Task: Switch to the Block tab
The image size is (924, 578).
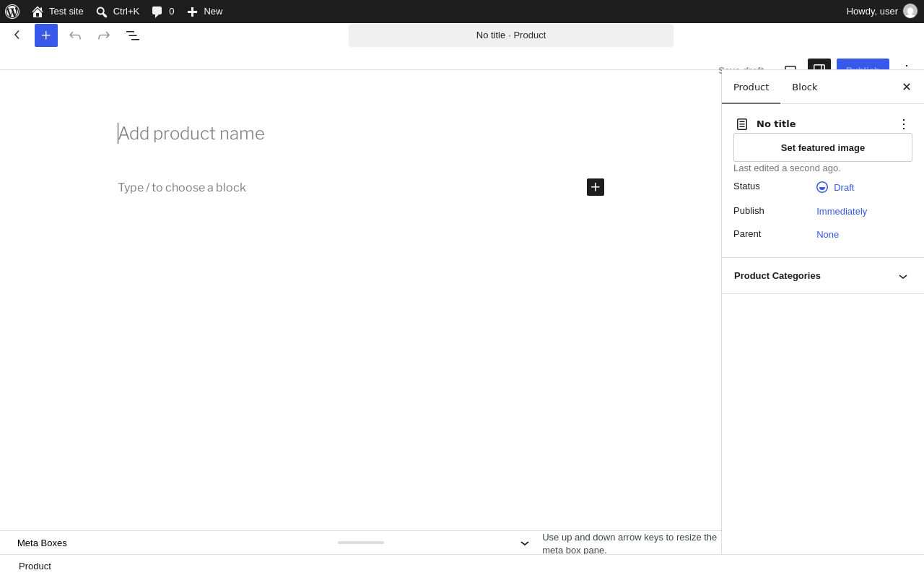Action: pyautogui.click(x=805, y=87)
